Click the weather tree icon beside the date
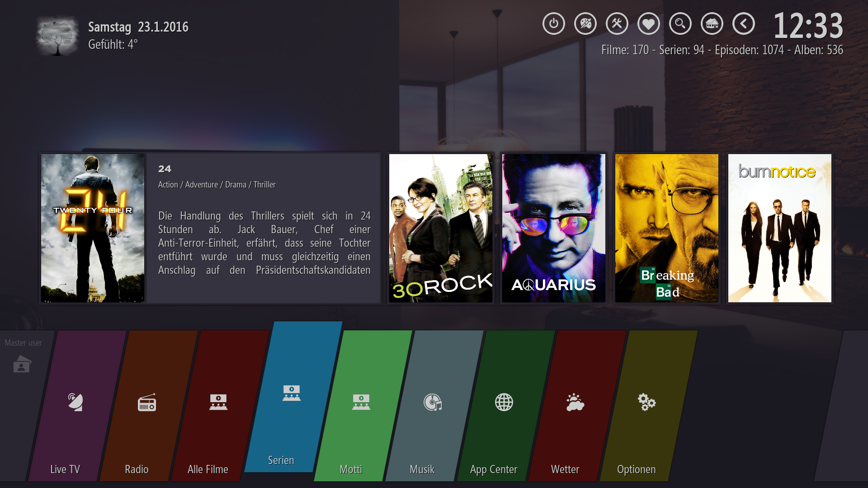 pos(57,36)
